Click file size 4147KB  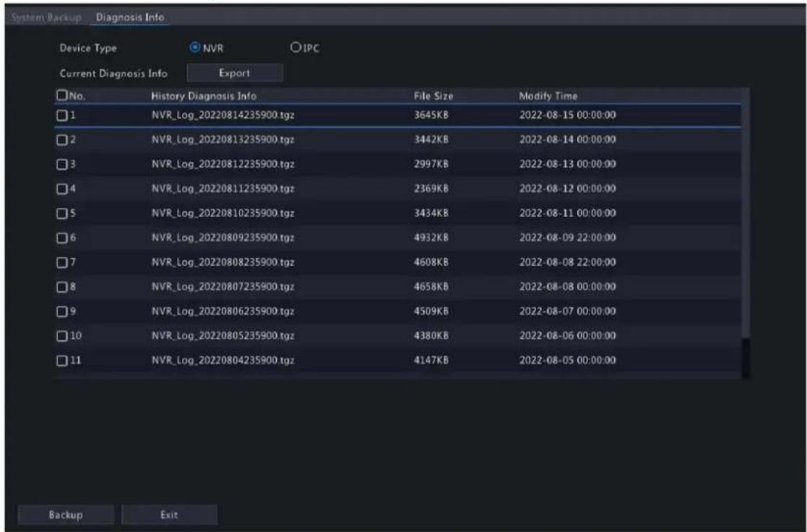click(x=431, y=360)
